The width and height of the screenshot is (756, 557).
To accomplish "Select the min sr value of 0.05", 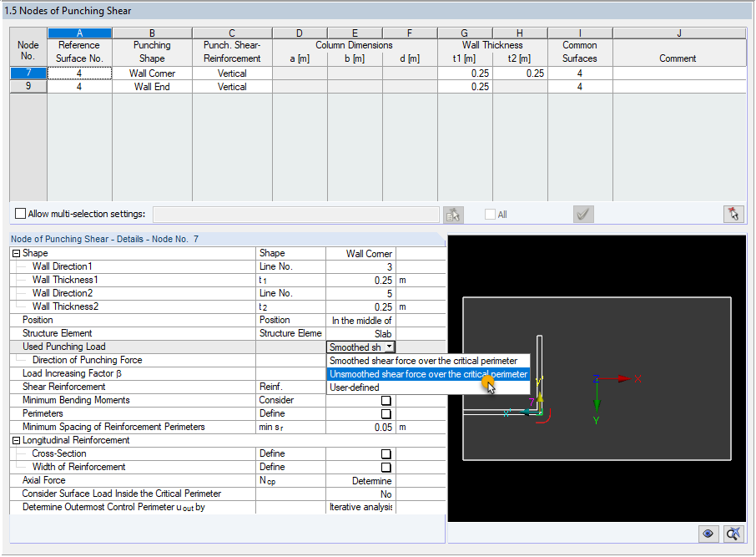I will point(380,427).
